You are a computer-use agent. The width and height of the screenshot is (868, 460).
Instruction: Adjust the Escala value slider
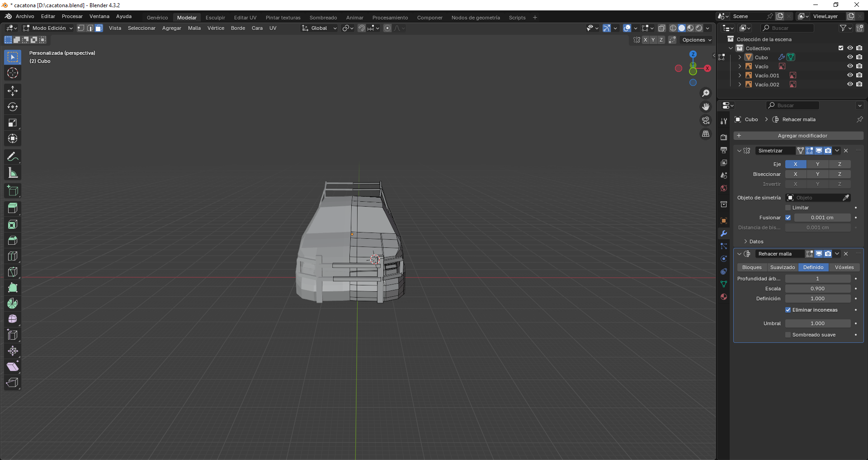(x=818, y=289)
